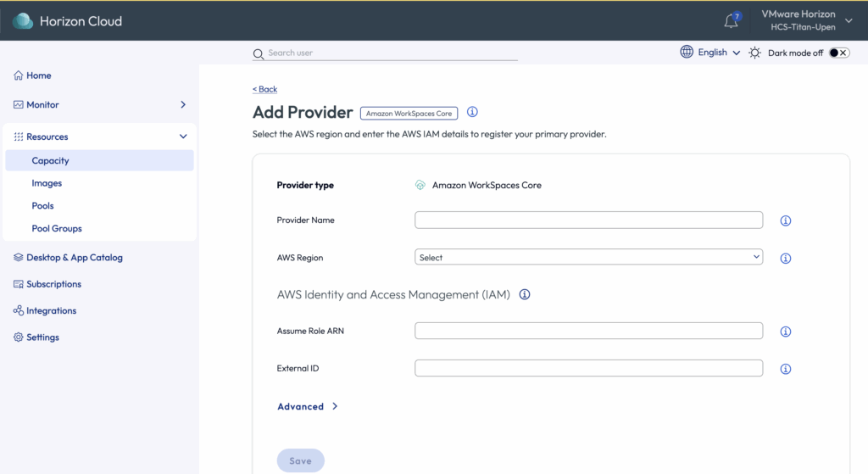Click info icon beside Provider Name field

coord(785,220)
